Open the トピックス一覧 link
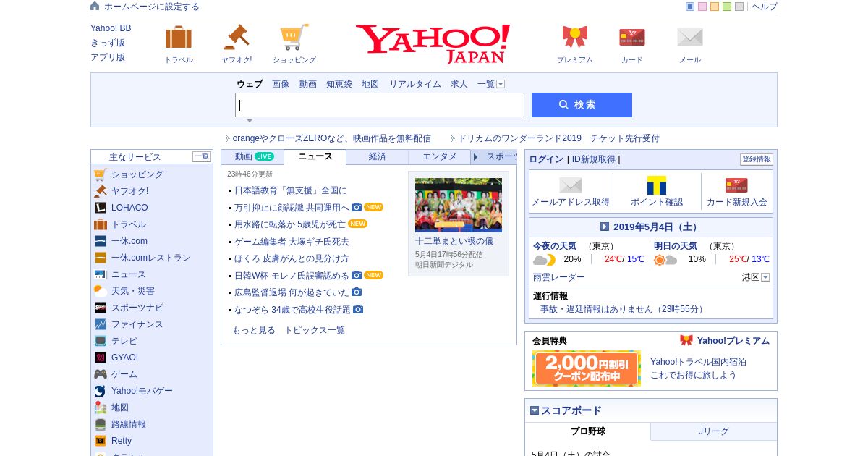The height and width of the screenshot is (456, 868). click(x=315, y=330)
